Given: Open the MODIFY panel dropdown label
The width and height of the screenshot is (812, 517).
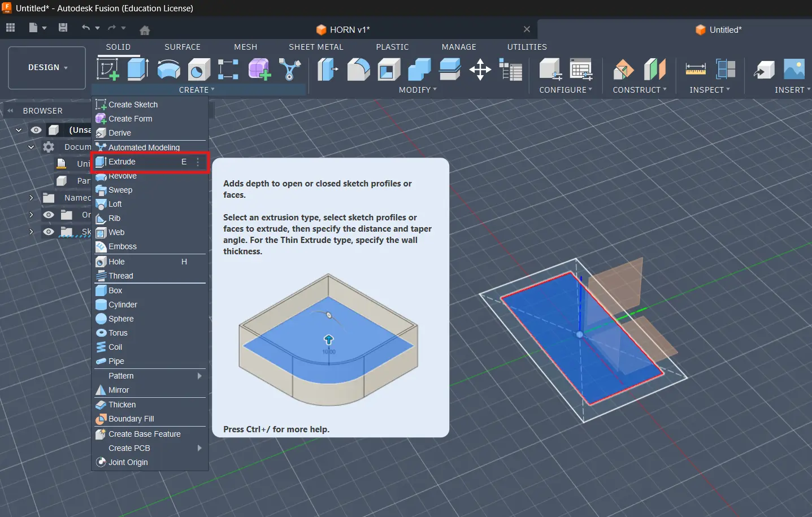Looking at the screenshot, I should pos(417,90).
